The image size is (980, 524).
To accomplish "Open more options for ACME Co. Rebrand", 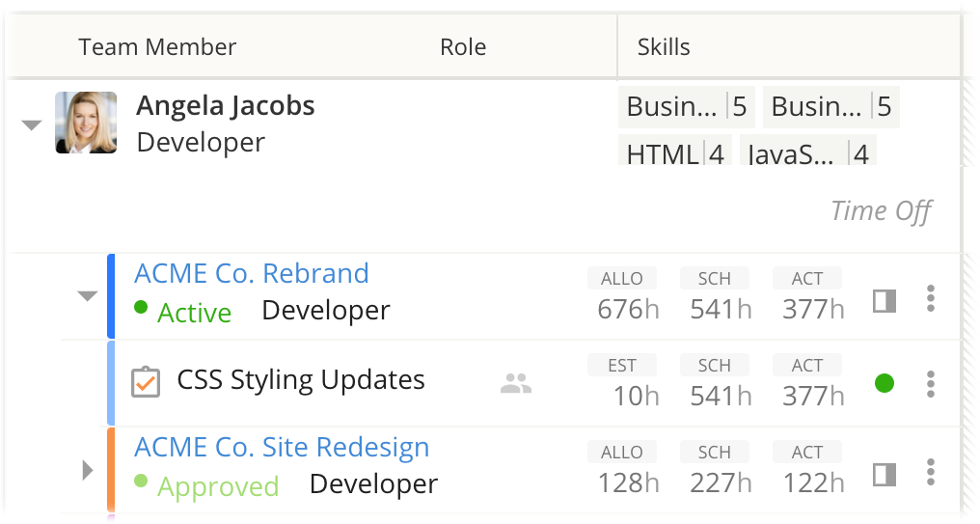I will point(930,298).
